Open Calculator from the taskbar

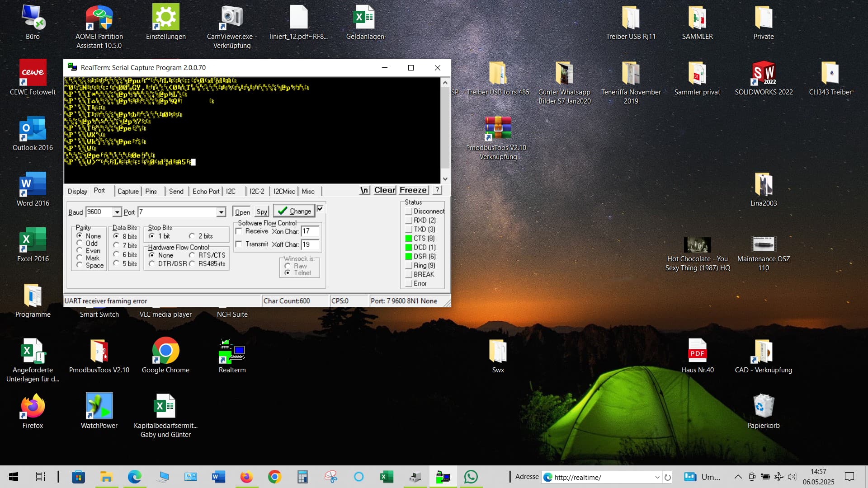click(302, 477)
